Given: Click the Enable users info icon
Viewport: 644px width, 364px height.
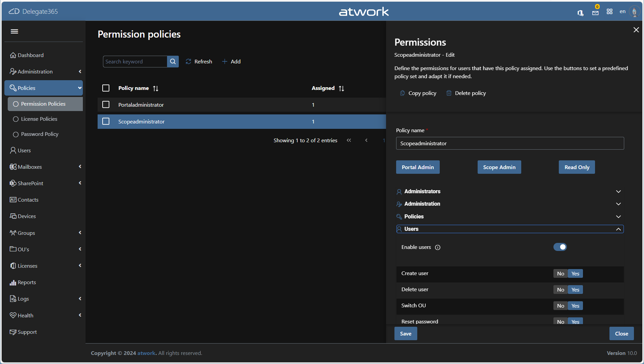Looking at the screenshot, I should (x=438, y=247).
